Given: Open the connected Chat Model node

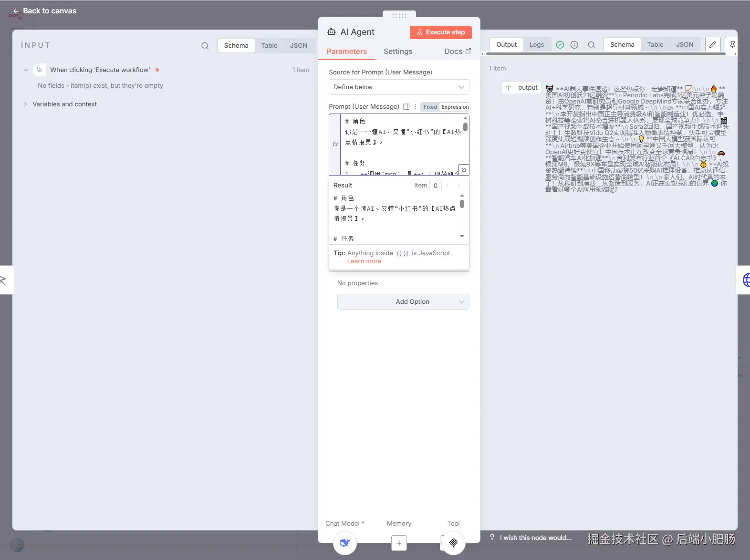Looking at the screenshot, I should (x=345, y=543).
